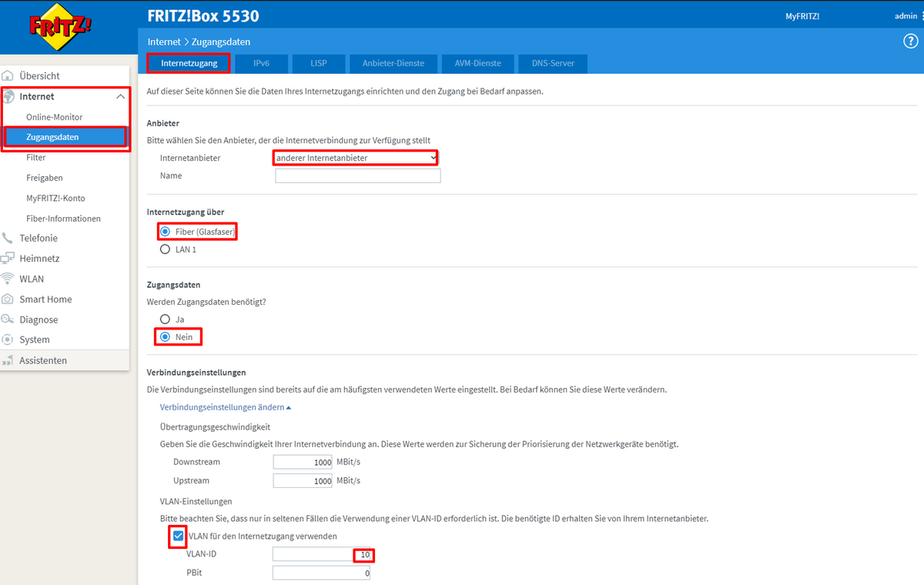Open the admin user menu dots

click(x=922, y=16)
